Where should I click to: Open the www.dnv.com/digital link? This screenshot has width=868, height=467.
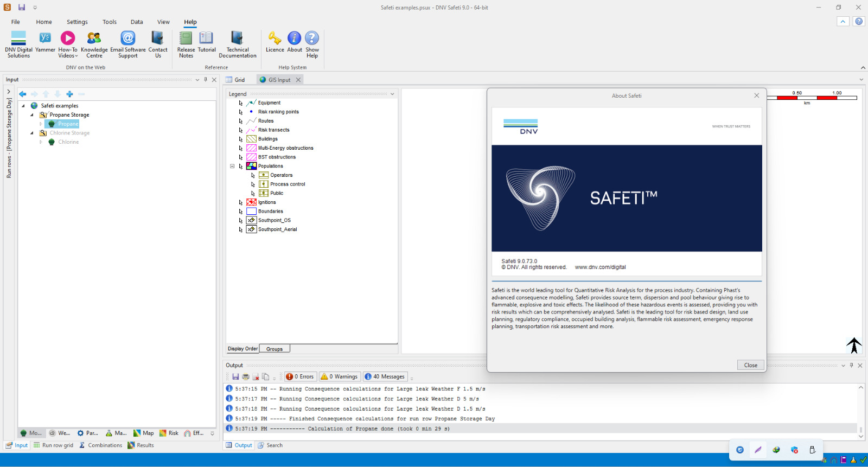click(600, 267)
